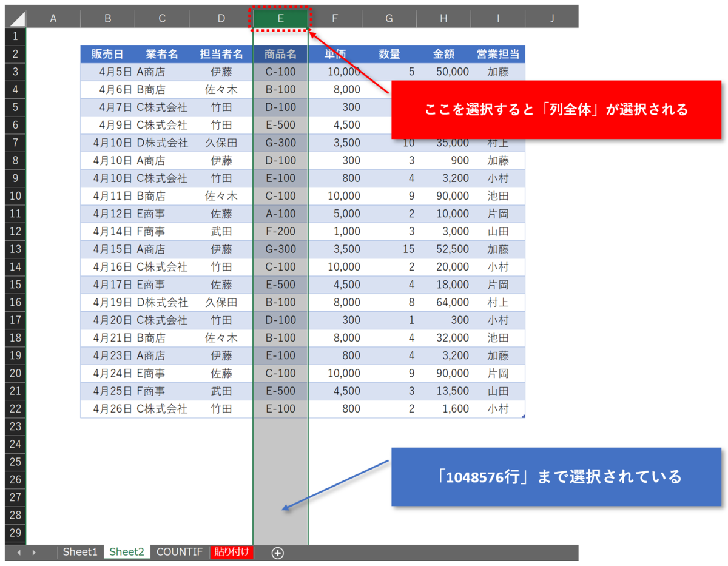Click the left sheet navigation arrow

(18, 552)
